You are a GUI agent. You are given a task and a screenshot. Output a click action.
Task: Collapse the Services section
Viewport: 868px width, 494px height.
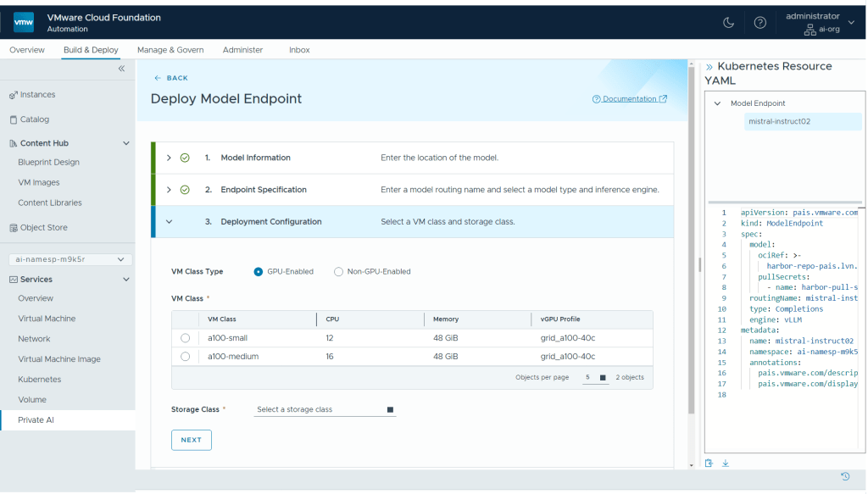pos(126,280)
